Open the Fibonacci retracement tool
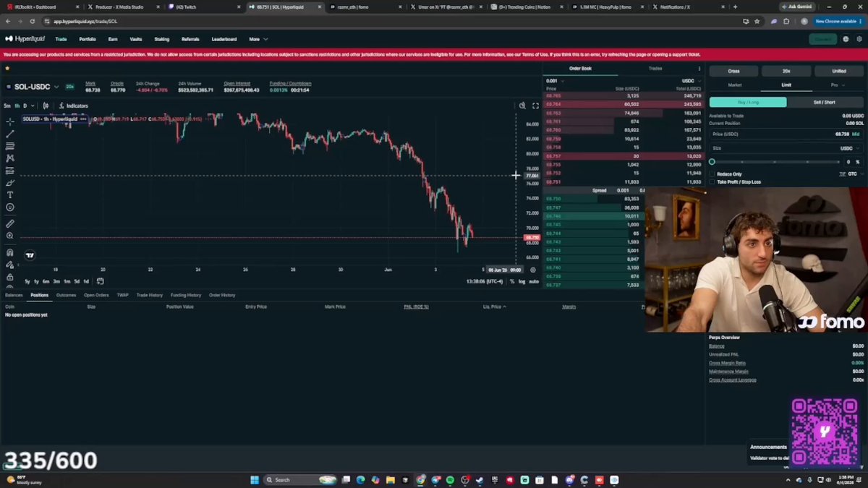Screen dimensions: 868x488 (10, 146)
